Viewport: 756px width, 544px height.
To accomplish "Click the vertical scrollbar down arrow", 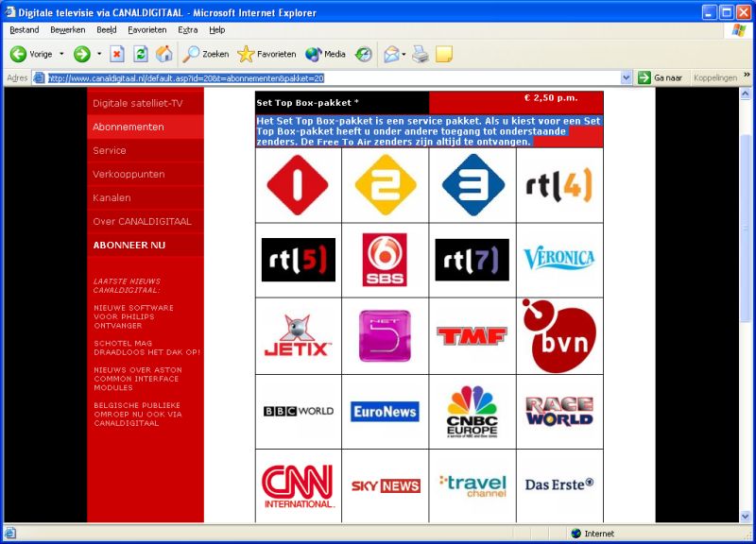I will coord(747,516).
